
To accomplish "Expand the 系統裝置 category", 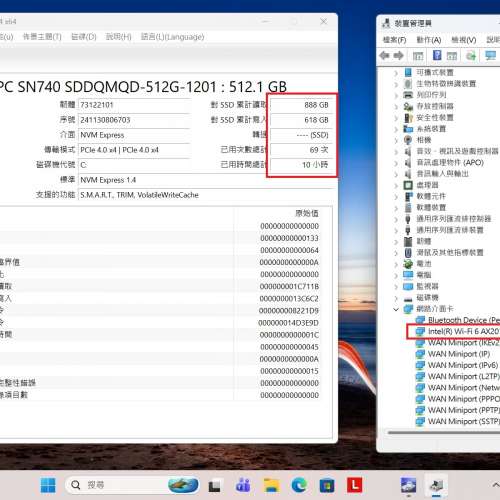I will pos(396,129).
